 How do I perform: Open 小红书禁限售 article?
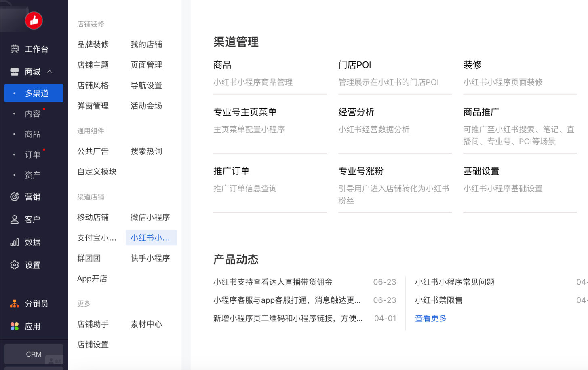point(438,300)
